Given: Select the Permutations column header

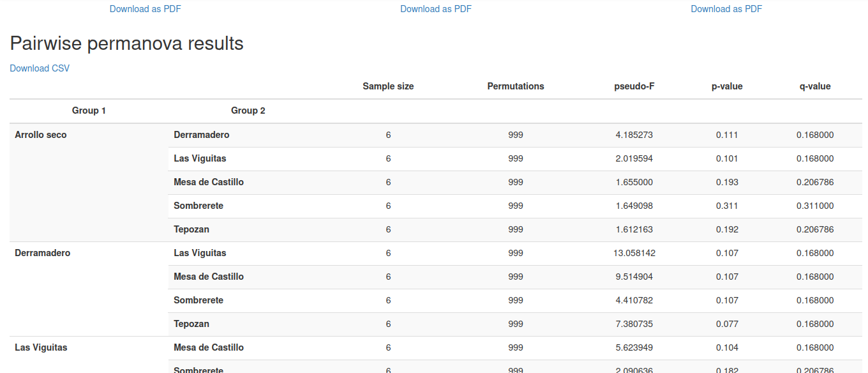Looking at the screenshot, I should tap(516, 86).
